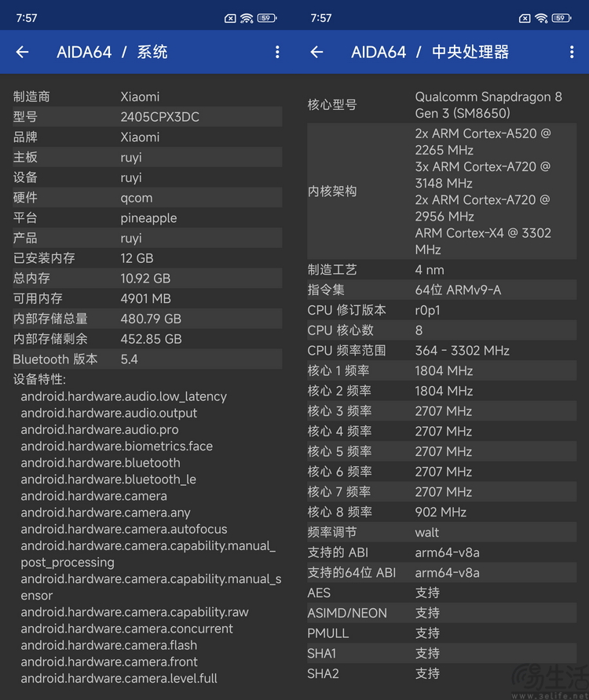Go back from the 系统 screen

[x=22, y=53]
